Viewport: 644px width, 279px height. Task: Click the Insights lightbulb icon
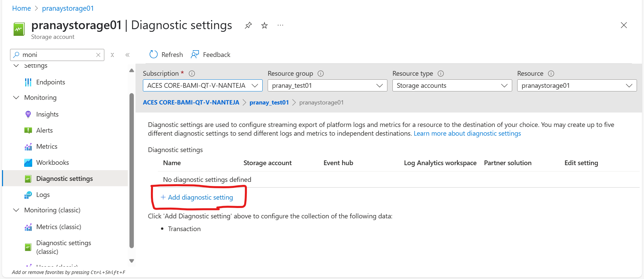point(28,115)
